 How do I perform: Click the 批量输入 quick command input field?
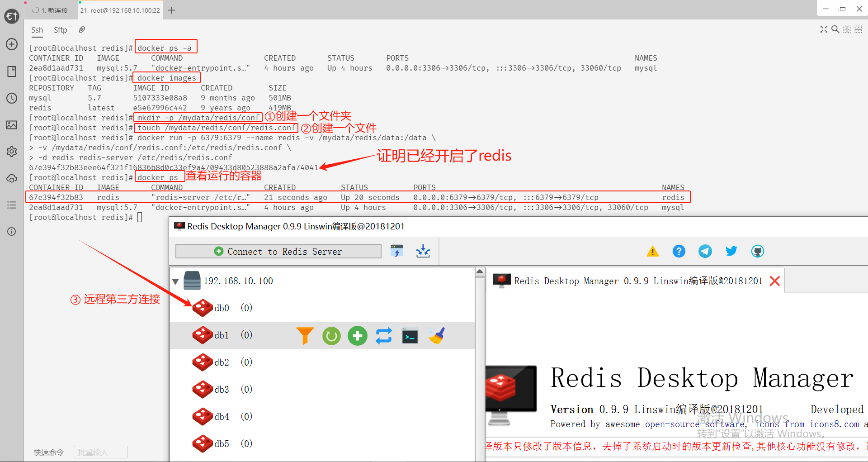pos(101,452)
